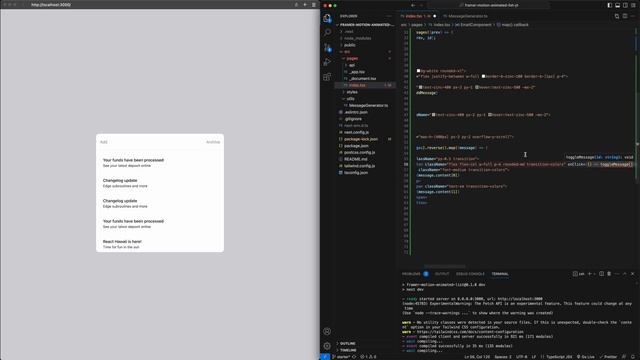
Task: Open the Debug Console panel tab
Action: point(470,274)
